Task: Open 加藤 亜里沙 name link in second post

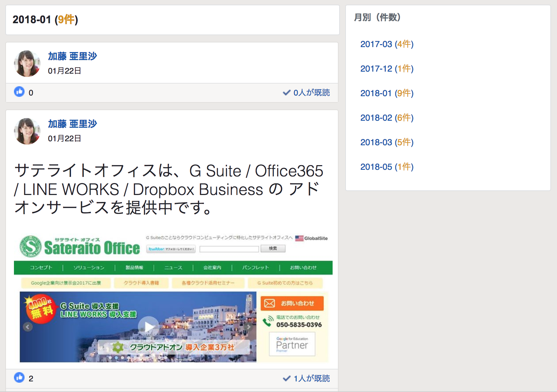Action: tap(72, 124)
